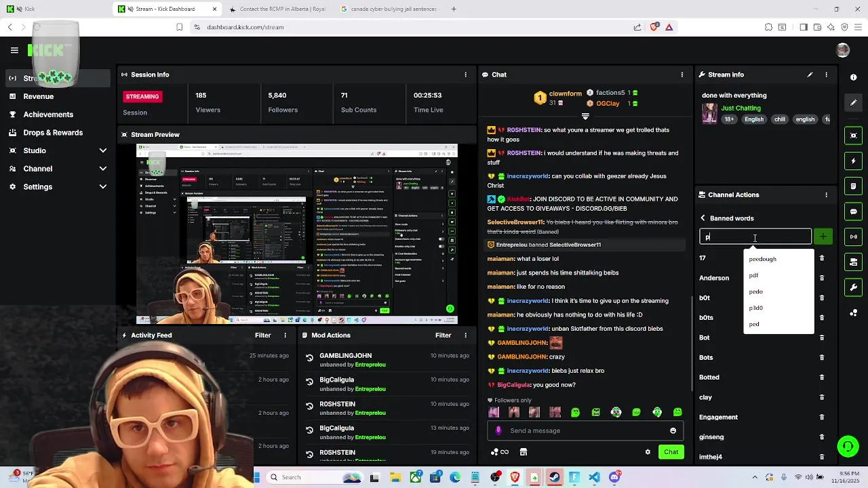Delete the banned word 'Anderson'
This screenshot has width=868, height=488.
pyautogui.click(x=822, y=278)
